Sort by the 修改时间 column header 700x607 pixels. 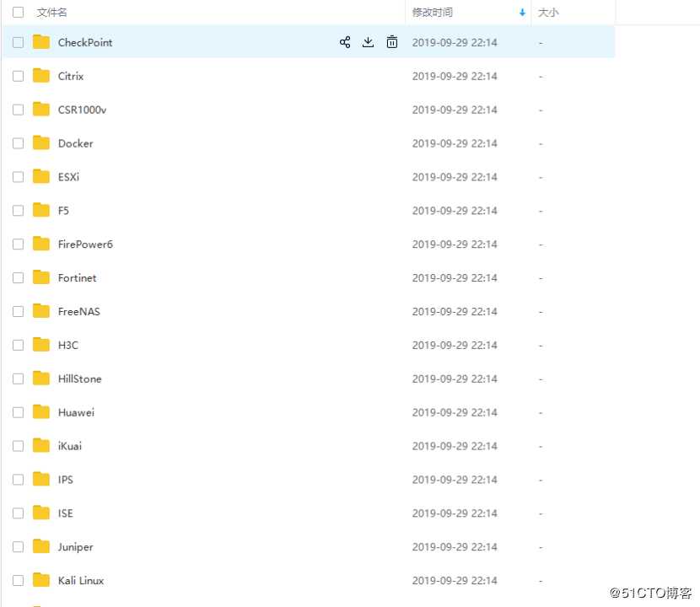pyautogui.click(x=432, y=13)
